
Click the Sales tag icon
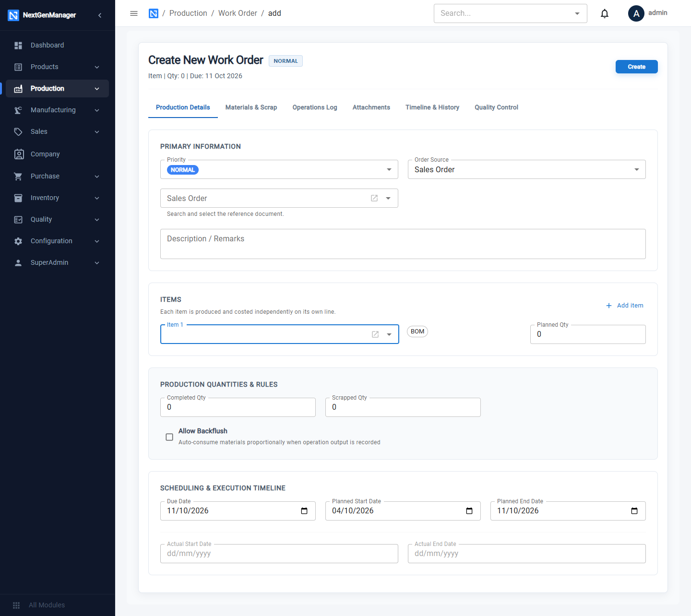[18, 131]
